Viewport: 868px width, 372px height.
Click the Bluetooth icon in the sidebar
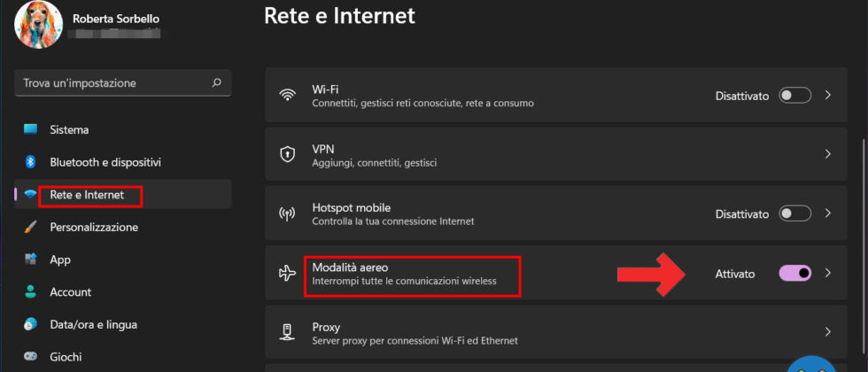point(30,162)
